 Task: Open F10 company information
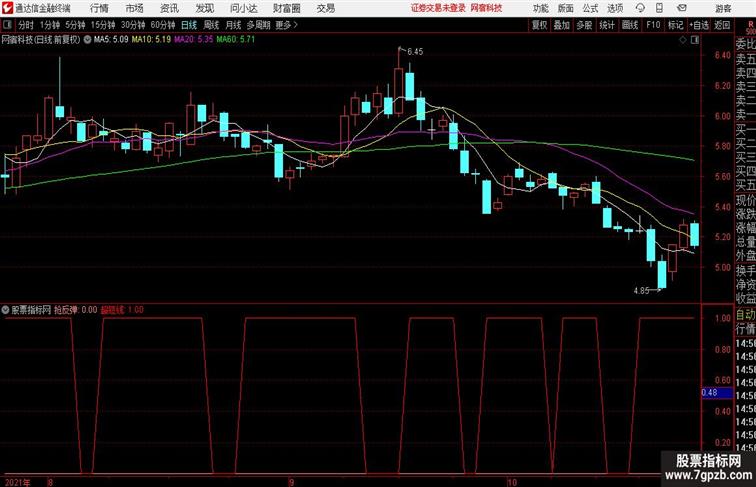click(x=653, y=25)
